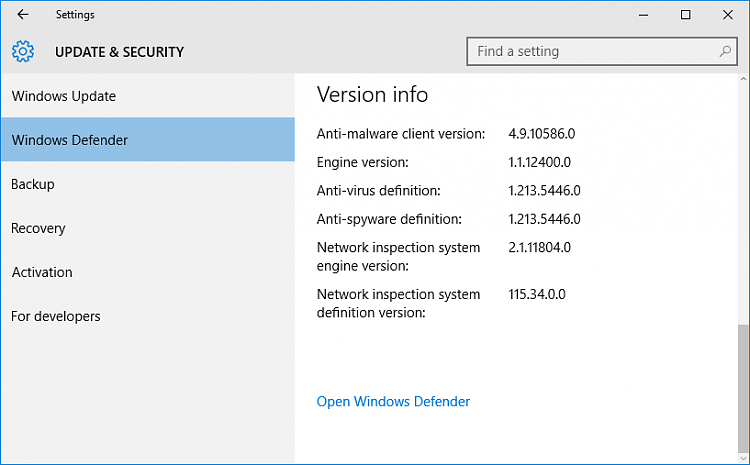
Task: Click the Anti-virus definition label
Action: click(x=378, y=190)
